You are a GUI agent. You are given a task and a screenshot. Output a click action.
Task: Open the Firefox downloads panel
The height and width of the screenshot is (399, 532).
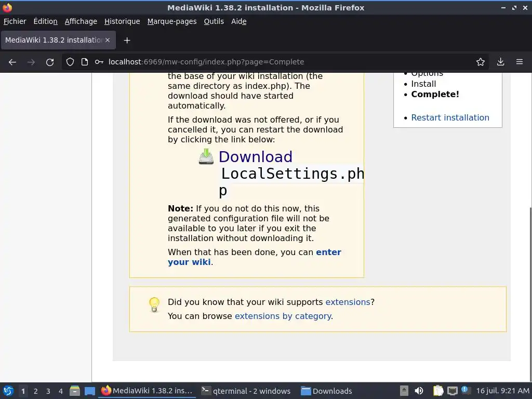coord(500,62)
